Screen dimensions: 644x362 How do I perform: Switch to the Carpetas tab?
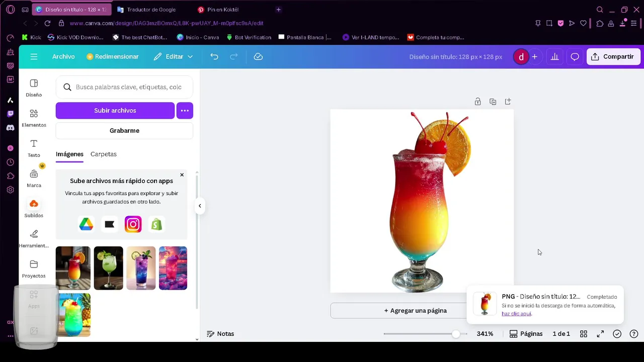[104, 154]
